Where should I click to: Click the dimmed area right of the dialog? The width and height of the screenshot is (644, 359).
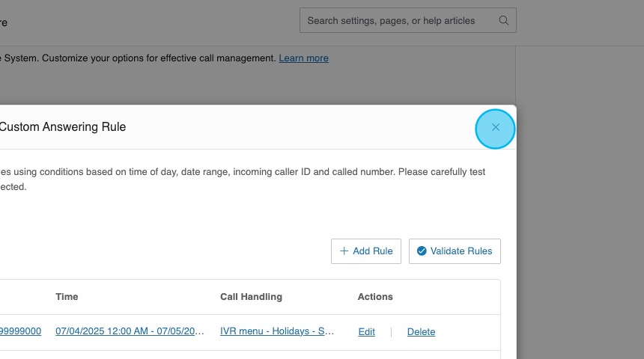580,224
